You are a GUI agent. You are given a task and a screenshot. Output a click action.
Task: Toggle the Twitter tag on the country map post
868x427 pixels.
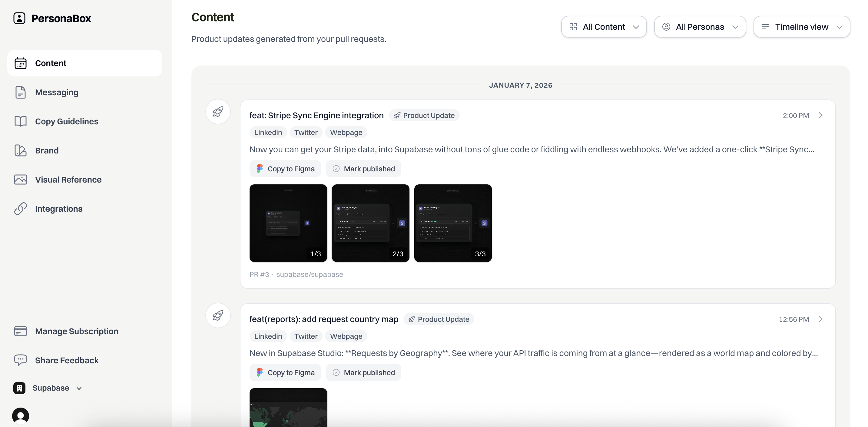306,336
